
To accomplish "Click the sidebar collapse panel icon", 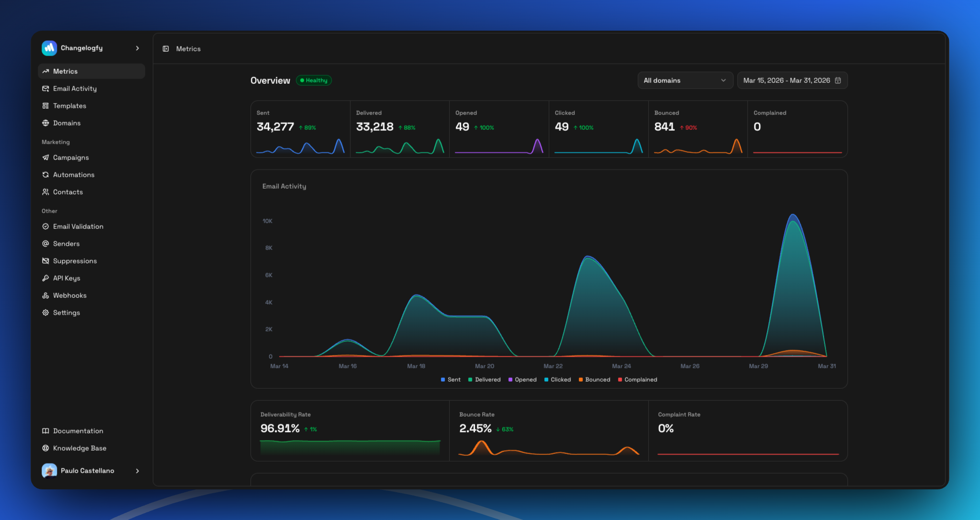I will coord(166,49).
